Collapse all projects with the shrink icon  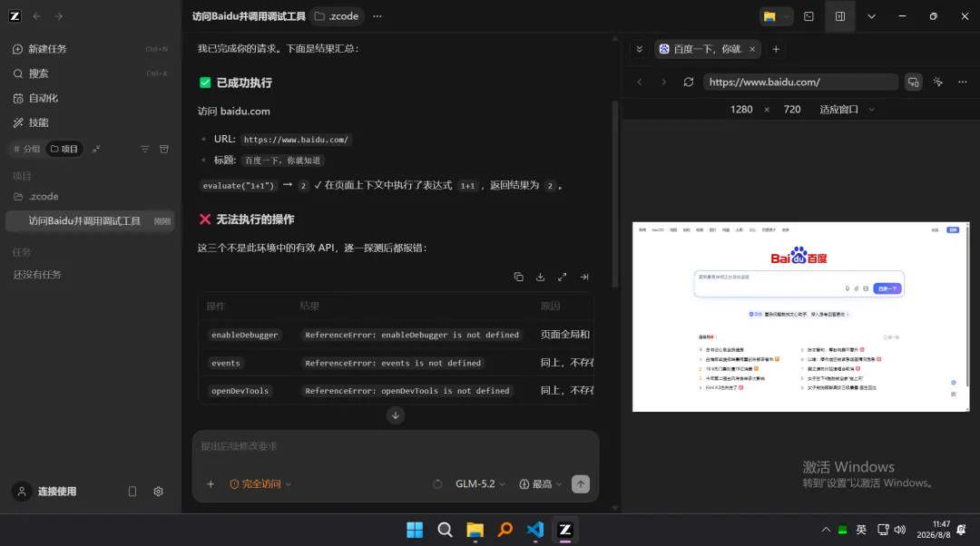click(96, 149)
